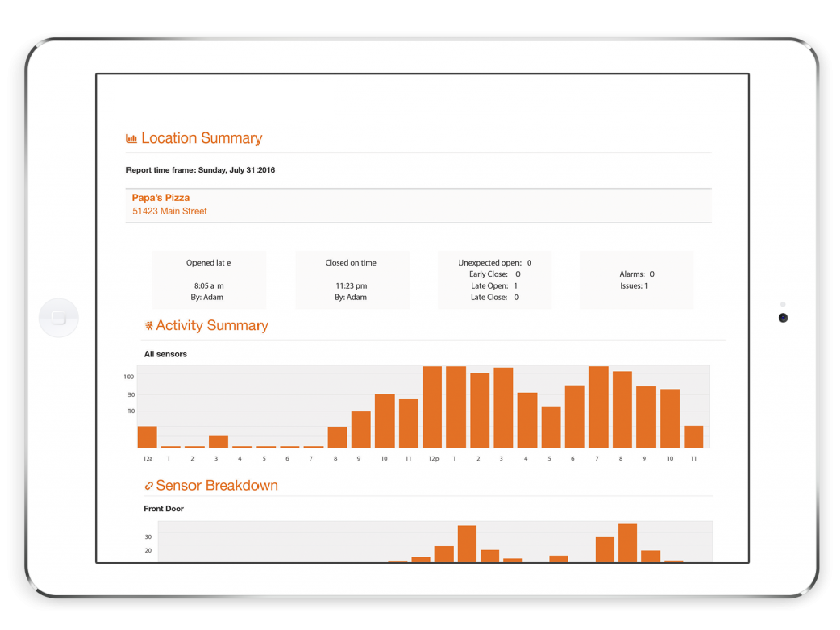Click the 12p bar in All sensors chart
This screenshot has width=840, height=630.
click(432, 407)
